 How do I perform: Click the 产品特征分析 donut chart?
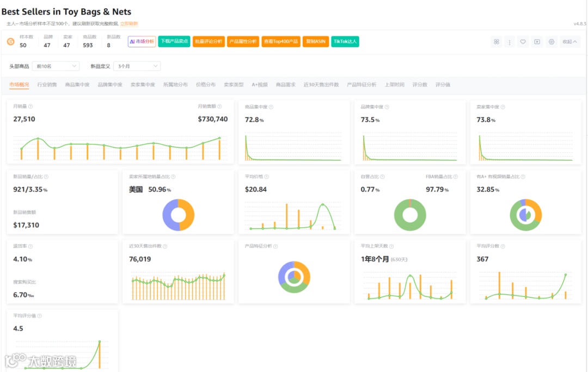tap(294, 277)
